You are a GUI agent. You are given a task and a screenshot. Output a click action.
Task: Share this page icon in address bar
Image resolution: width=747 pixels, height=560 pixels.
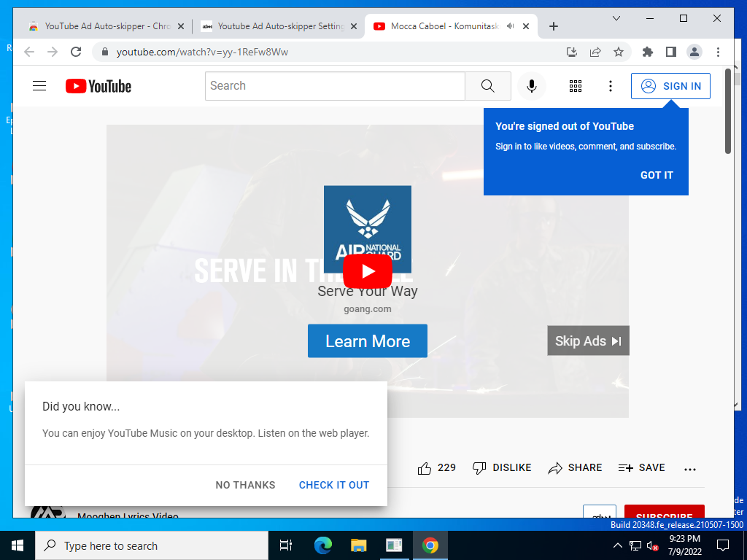595,52
